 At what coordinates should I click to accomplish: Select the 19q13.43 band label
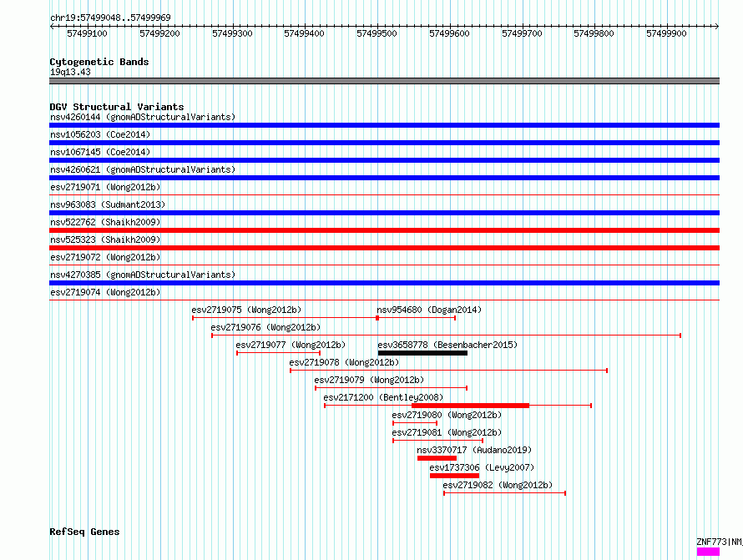[70, 72]
